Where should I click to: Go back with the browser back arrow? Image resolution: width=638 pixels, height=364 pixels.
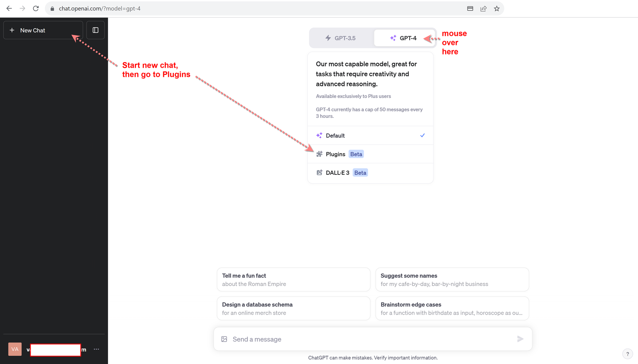click(x=9, y=8)
